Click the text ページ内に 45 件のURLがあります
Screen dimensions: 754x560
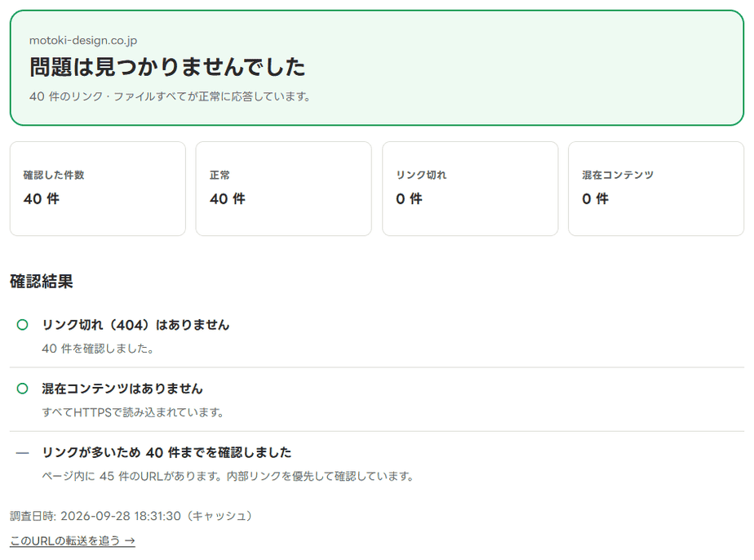[131, 476]
